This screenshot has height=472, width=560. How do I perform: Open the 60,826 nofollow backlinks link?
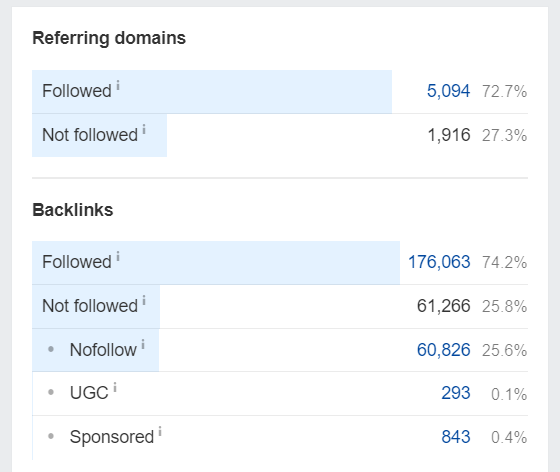pyautogui.click(x=444, y=350)
